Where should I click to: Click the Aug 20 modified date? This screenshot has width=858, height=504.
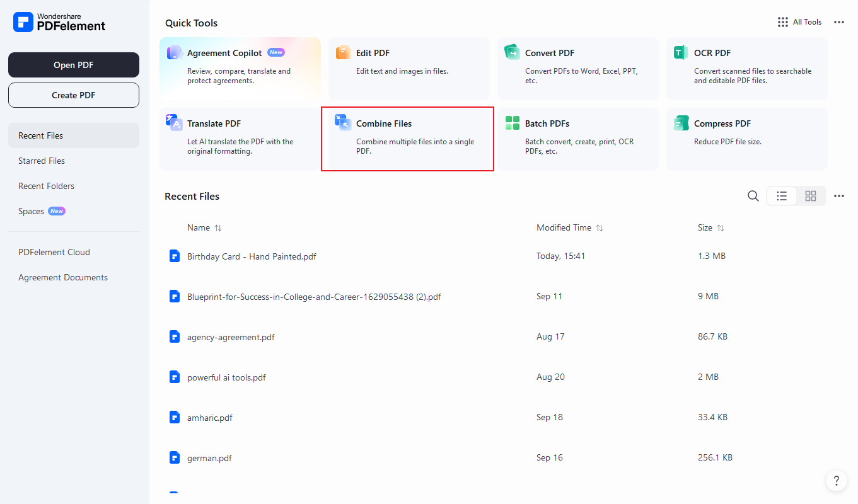(550, 377)
